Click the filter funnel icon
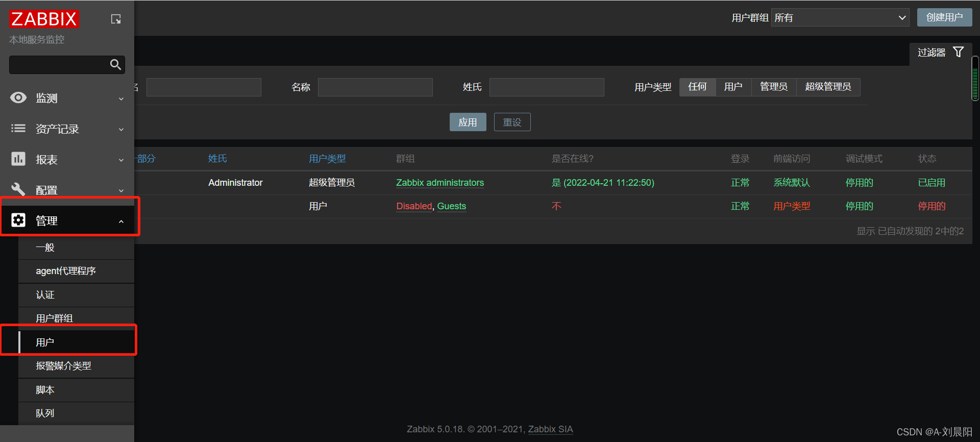The height and width of the screenshot is (442, 980). click(x=959, y=52)
